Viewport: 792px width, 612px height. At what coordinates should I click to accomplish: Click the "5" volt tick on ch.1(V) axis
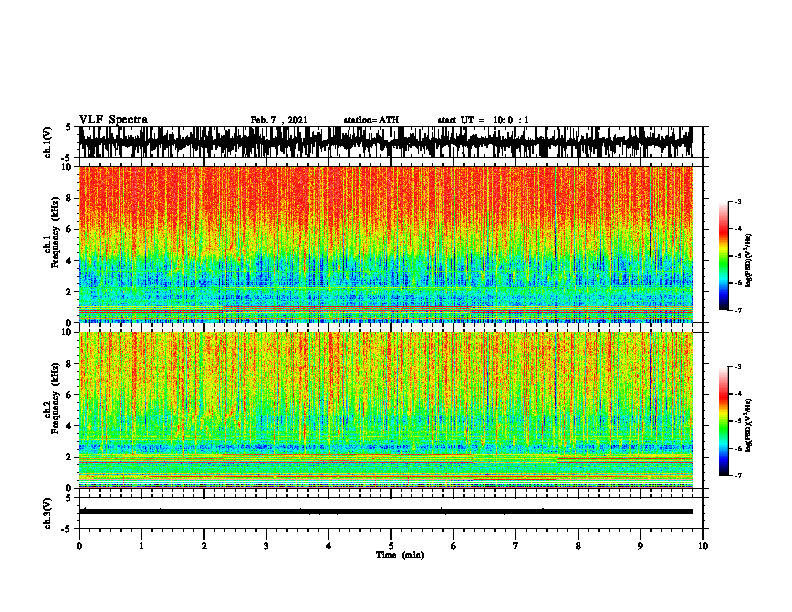click(69, 128)
